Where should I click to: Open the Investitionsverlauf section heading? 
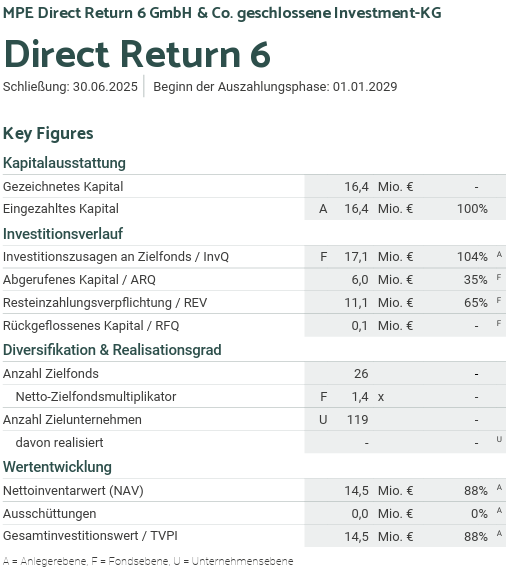pyautogui.click(x=63, y=234)
